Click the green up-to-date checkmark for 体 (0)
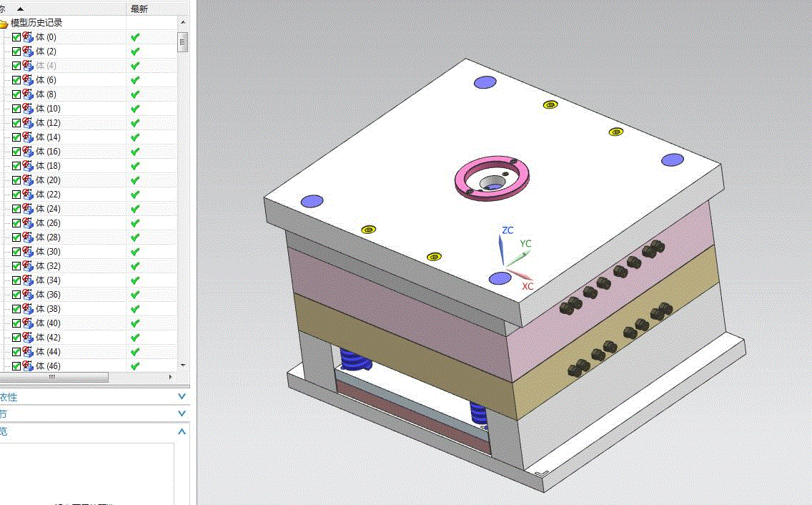The height and width of the screenshot is (505, 812). click(x=135, y=37)
